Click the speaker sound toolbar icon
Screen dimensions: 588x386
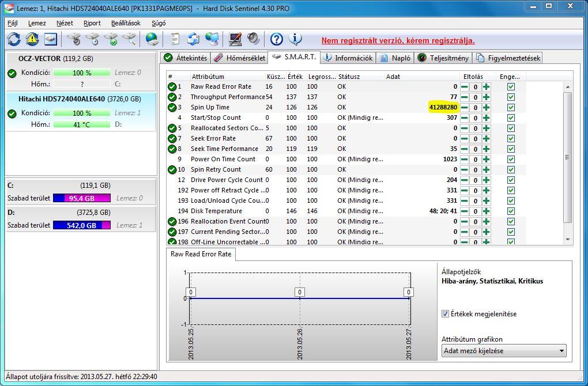pyautogui.click(x=254, y=39)
